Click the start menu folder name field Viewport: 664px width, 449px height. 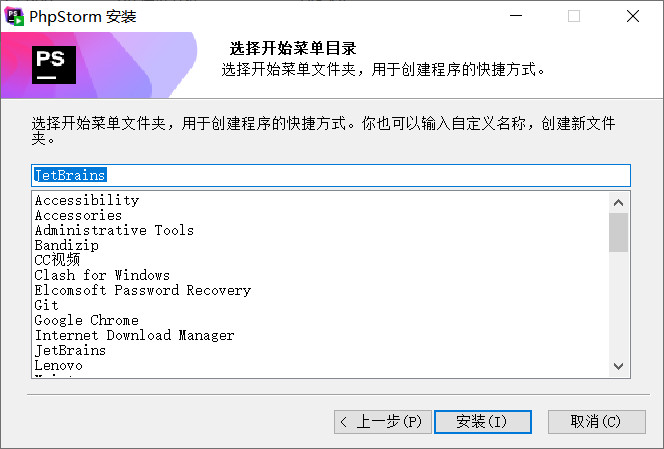click(331, 175)
